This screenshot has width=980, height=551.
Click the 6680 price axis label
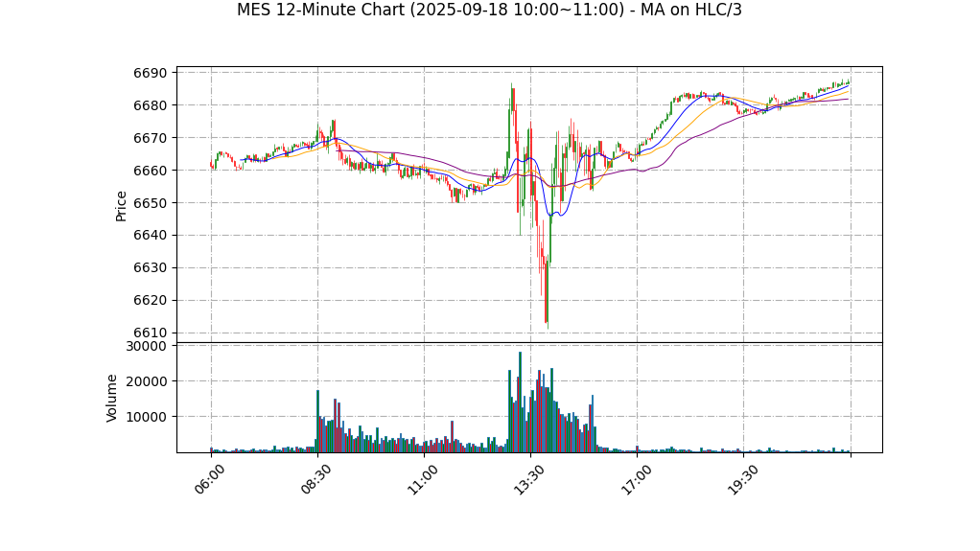click(x=151, y=105)
